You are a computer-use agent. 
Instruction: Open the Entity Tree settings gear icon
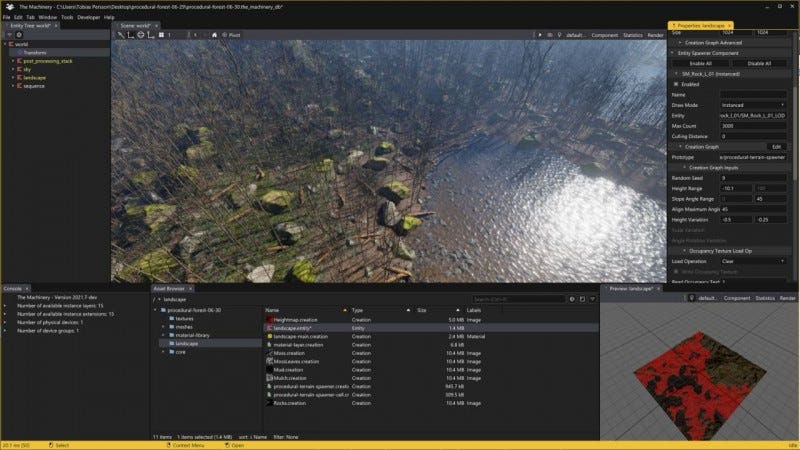[x=19, y=35]
